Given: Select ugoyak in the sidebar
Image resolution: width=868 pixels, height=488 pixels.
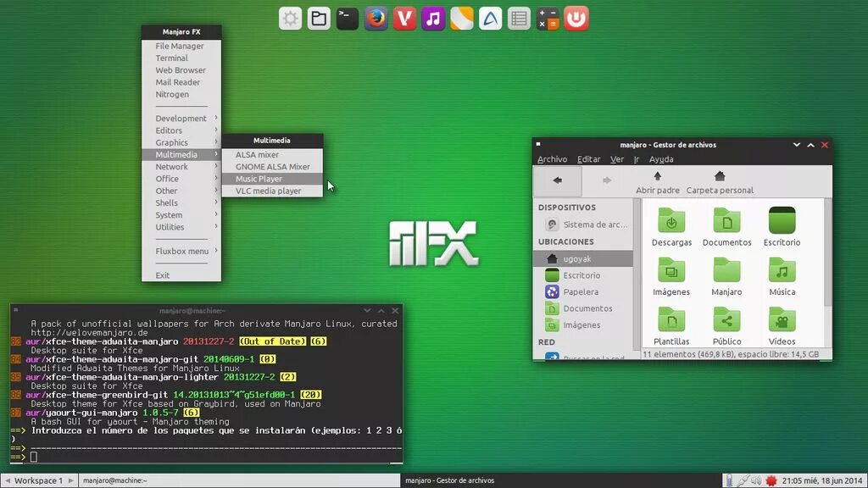Looking at the screenshot, I should [583, 258].
